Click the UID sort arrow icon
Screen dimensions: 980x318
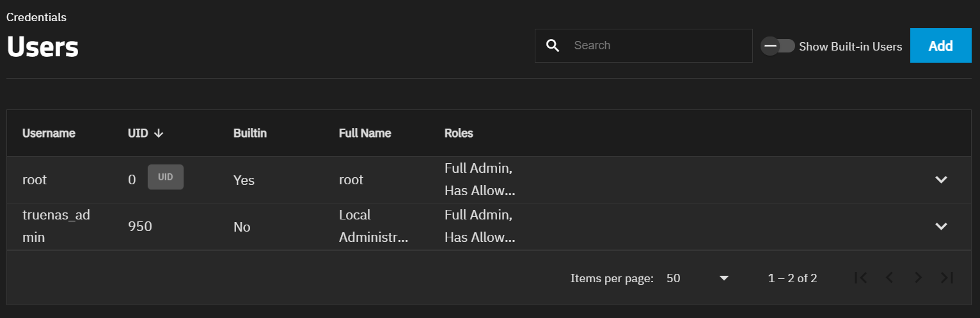159,133
